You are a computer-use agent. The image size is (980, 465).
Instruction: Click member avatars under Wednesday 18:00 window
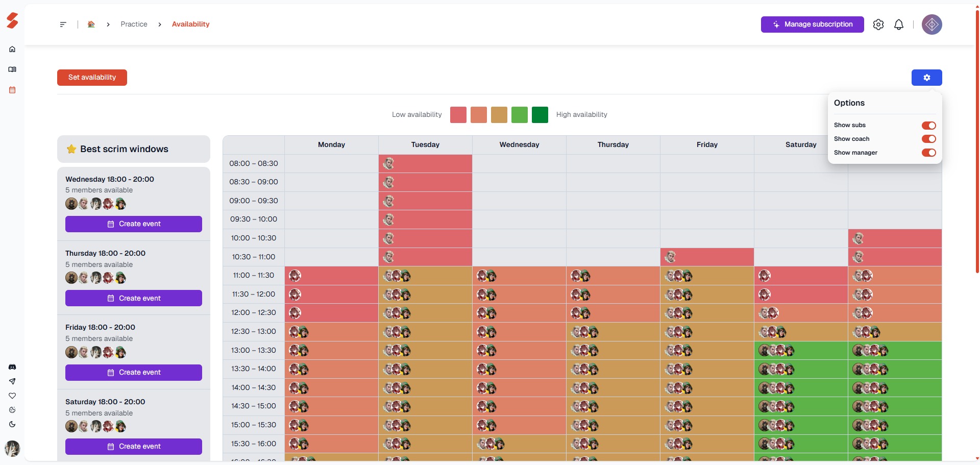click(x=95, y=204)
